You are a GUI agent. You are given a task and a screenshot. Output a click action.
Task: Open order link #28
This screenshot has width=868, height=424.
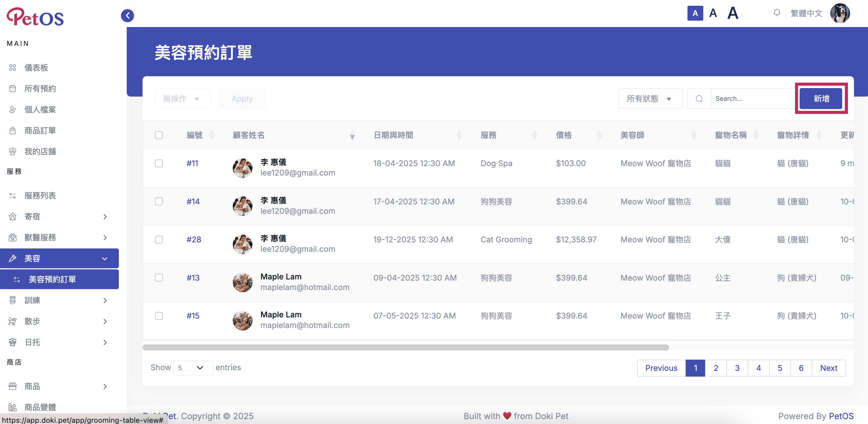point(194,239)
